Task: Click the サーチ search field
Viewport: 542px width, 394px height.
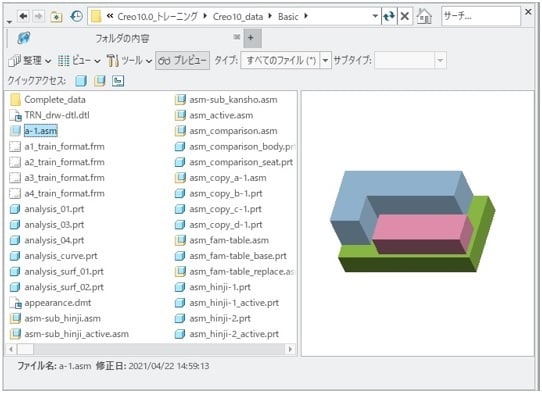Action: coord(480,16)
